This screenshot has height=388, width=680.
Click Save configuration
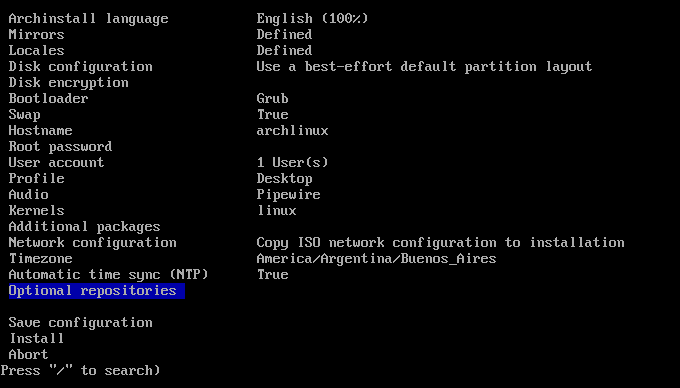click(81, 323)
